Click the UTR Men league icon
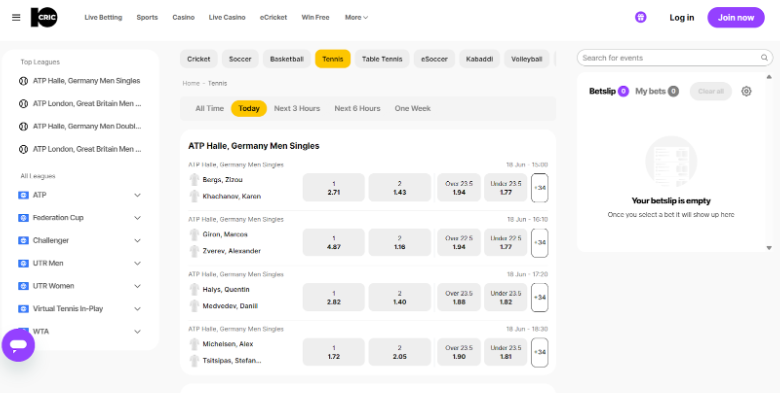Viewport: 780px width, 393px height. pos(23,263)
